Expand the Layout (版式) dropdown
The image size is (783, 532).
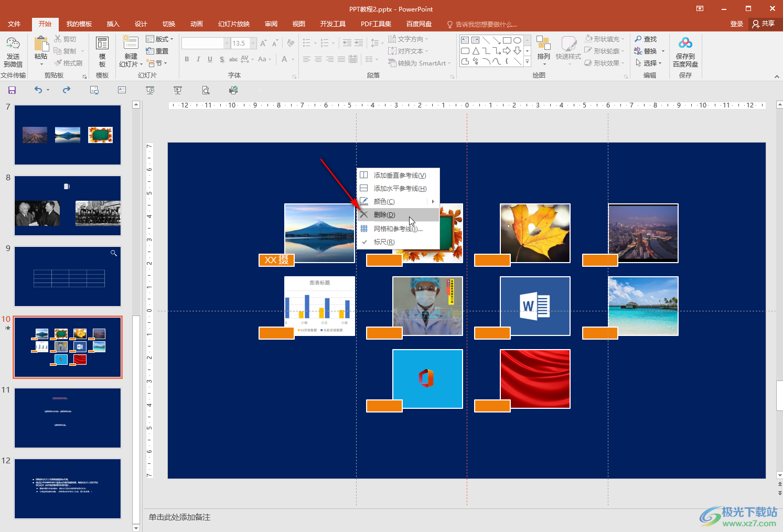click(159, 39)
